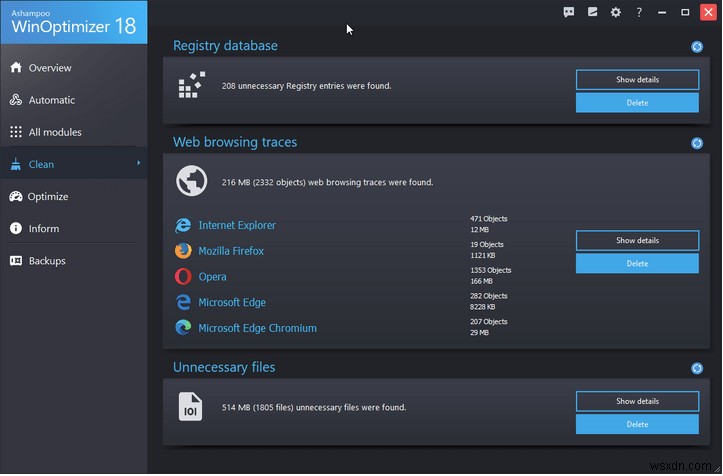Delete the unnecessary files
The width and height of the screenshot is (723, 476).
point(637,424)
